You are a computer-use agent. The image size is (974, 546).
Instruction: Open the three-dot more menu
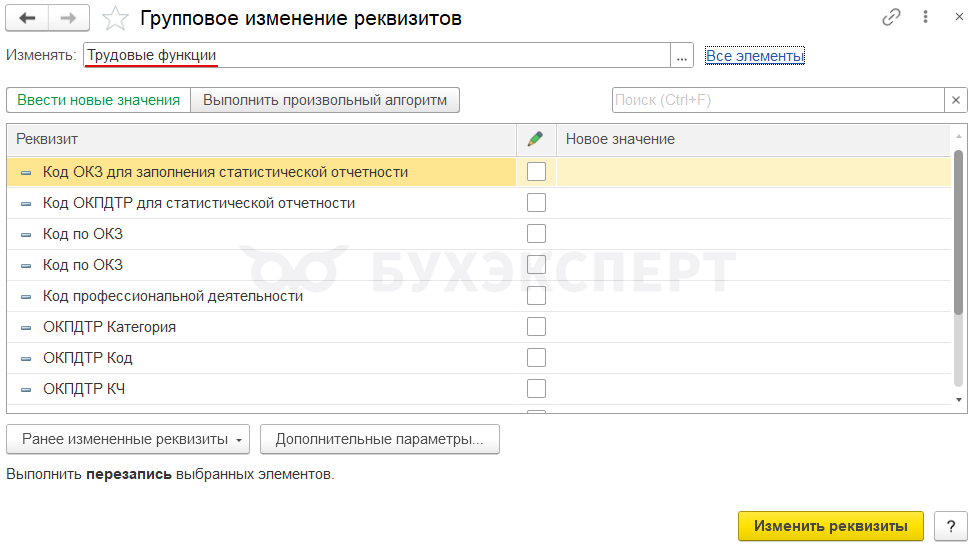[925, 18]
